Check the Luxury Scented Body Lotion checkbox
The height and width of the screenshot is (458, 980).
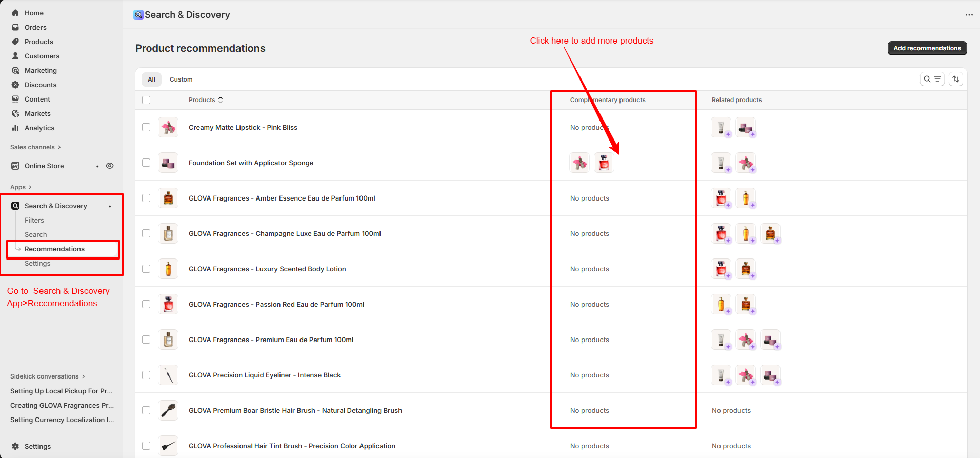pos(146,269)
